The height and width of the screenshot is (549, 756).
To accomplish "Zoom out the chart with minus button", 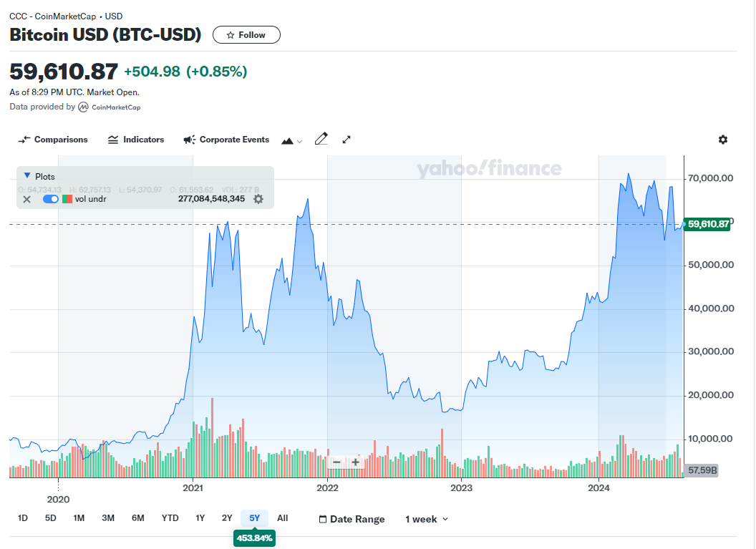I will pyautogui.click(x=336, y=462).
